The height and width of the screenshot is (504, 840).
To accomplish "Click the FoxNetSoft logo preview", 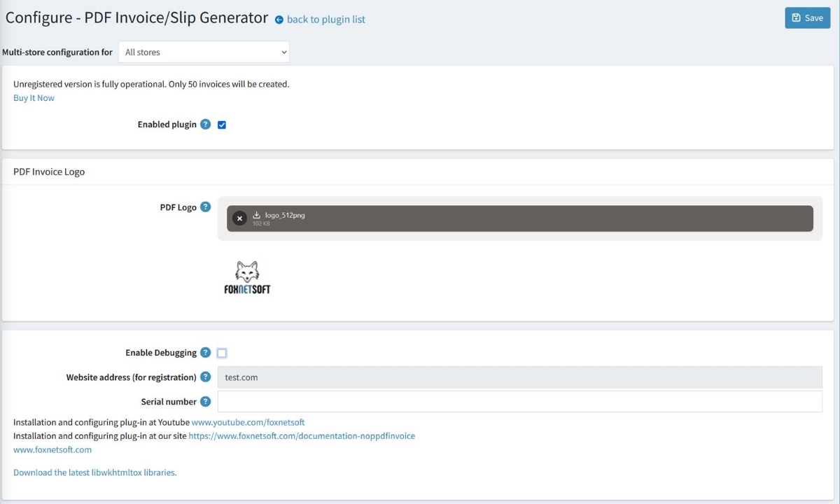I will click(247, 276).
